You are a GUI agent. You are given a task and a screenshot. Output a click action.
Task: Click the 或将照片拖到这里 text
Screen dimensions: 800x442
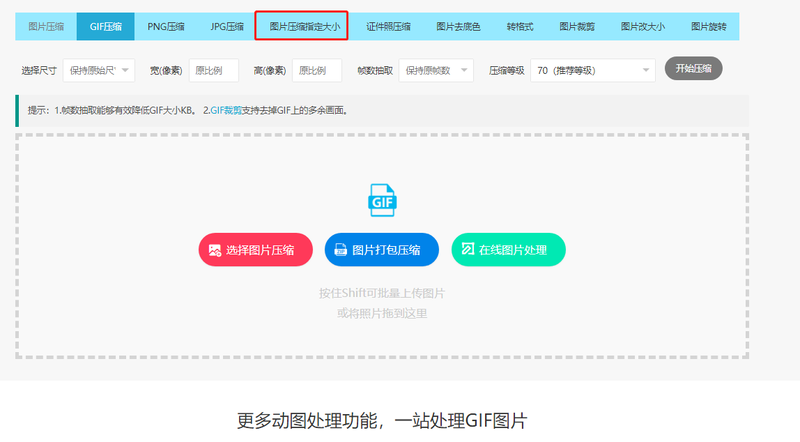tap(382, 313)
